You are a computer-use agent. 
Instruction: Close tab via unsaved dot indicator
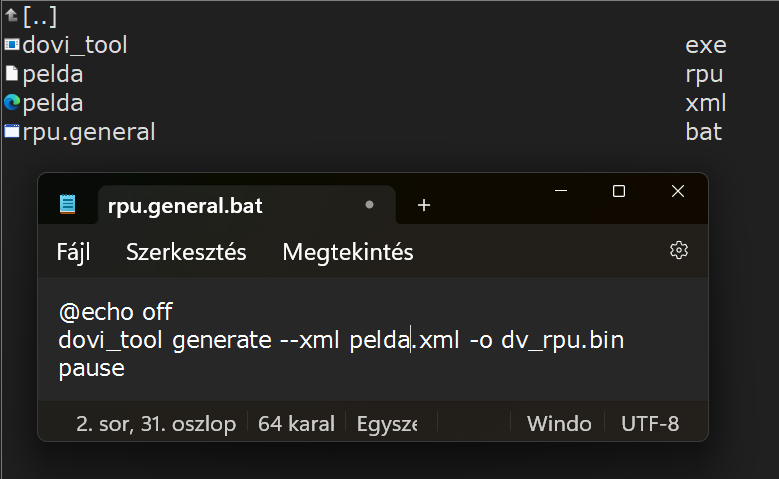coord(369,205)
